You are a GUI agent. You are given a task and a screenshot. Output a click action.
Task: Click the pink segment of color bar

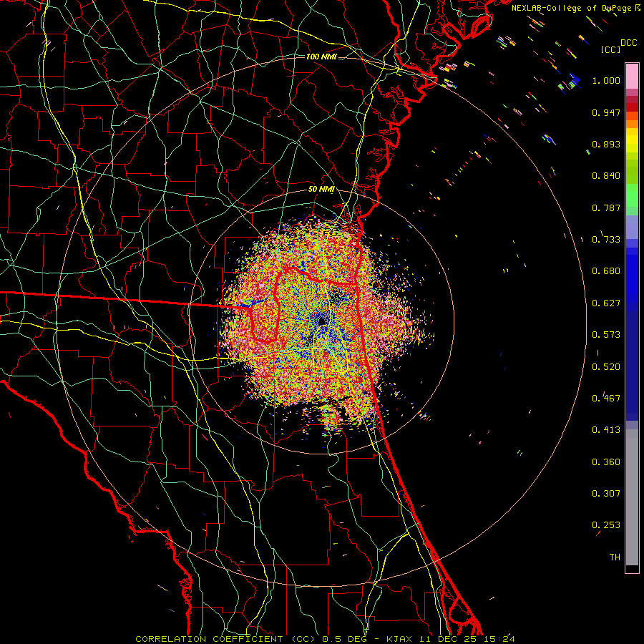pos(632,77)
